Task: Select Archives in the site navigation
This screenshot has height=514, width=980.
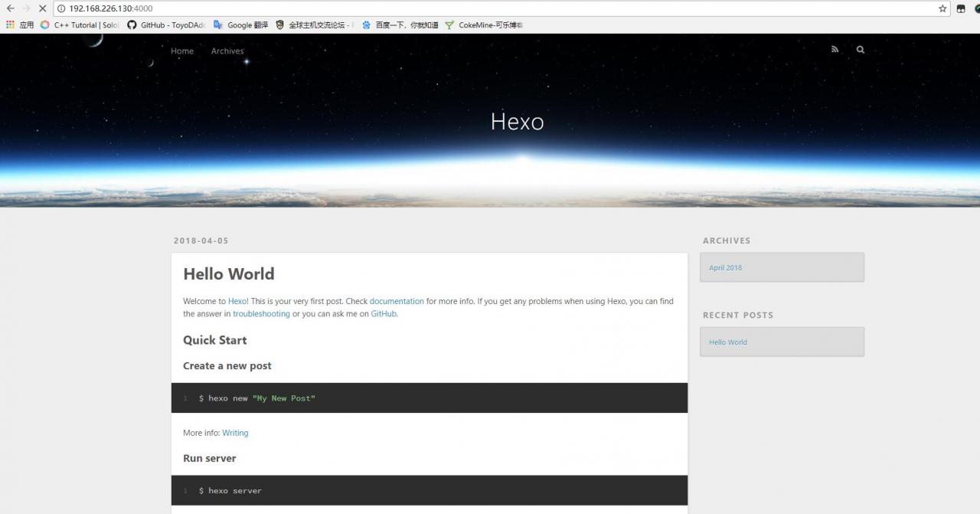Action: [x=227, y=51]
